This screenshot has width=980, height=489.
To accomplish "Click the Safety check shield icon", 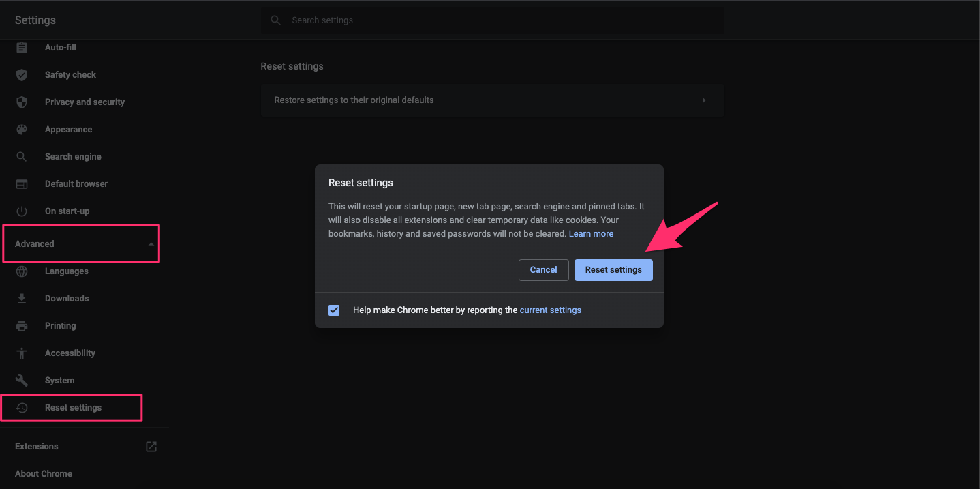I will [x=22, y=75].
